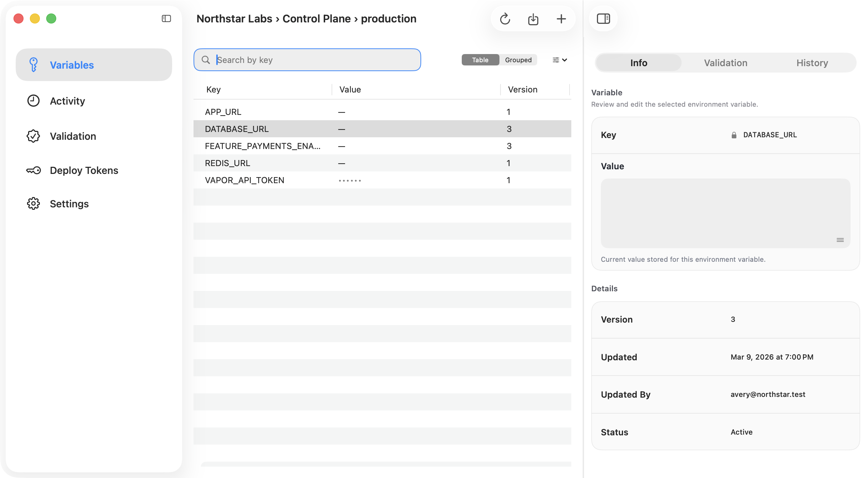Click the value field resize handle
This screenshot has width=868, height=478.
(x=840, y=240)
